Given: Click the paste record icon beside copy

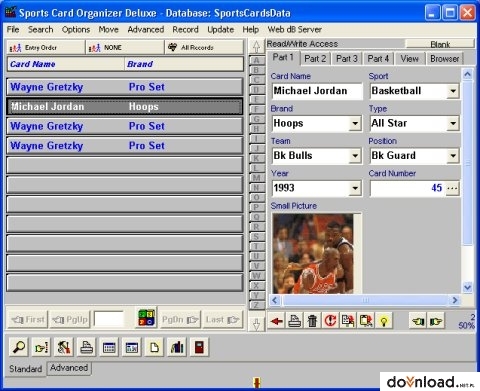Looking at the screenshot, I should pos(366,321).
